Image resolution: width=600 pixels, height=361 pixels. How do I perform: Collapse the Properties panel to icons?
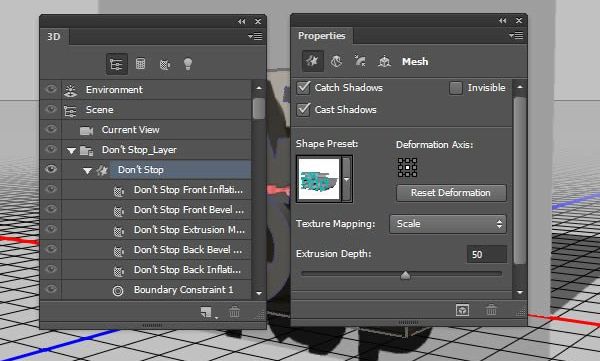[502, 21]
